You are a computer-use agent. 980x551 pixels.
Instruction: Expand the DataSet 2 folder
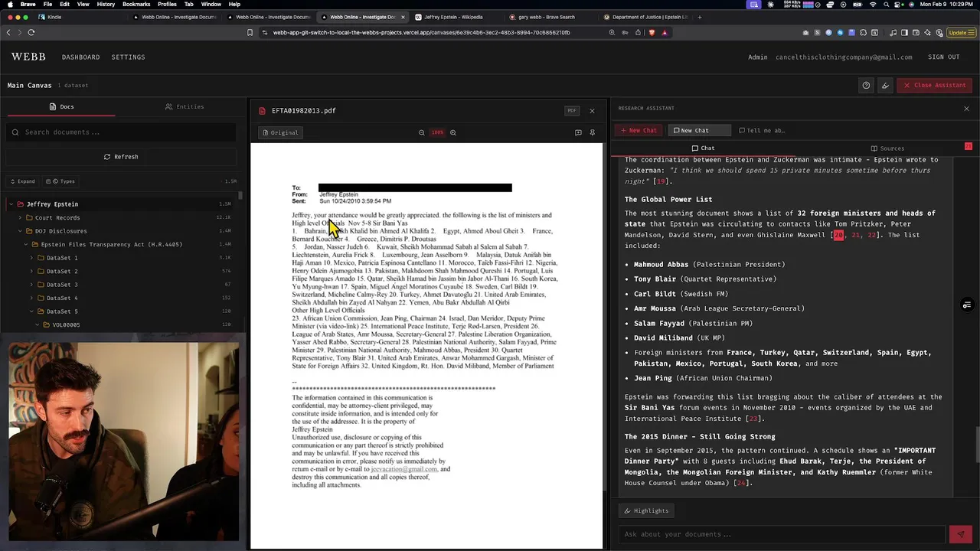point(31,271)
